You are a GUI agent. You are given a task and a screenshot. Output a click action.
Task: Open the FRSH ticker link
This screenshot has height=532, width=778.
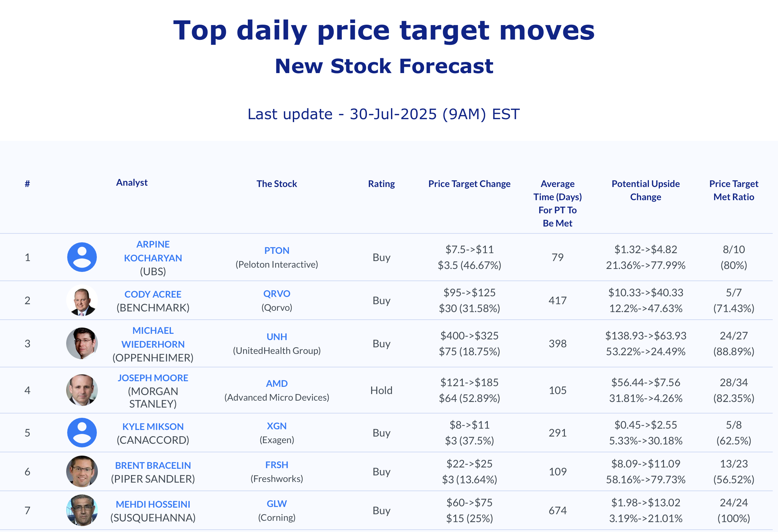pyautogui.click(x=277, y=465)
